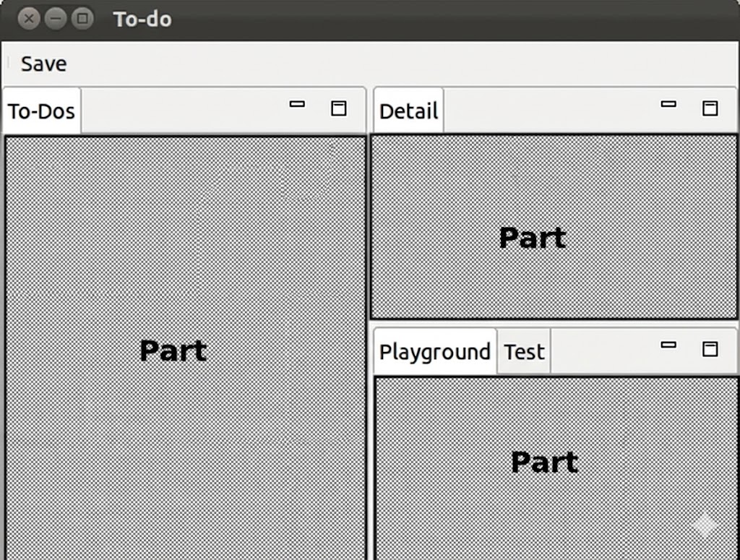Click the Save toolbar button

click(43, 64)
